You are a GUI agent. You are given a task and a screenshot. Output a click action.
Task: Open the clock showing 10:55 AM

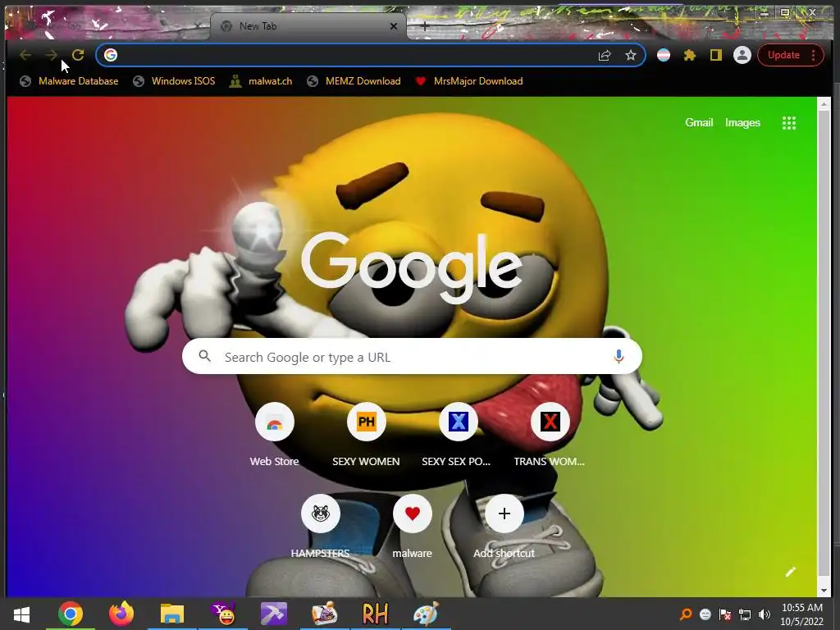(801, 614)
